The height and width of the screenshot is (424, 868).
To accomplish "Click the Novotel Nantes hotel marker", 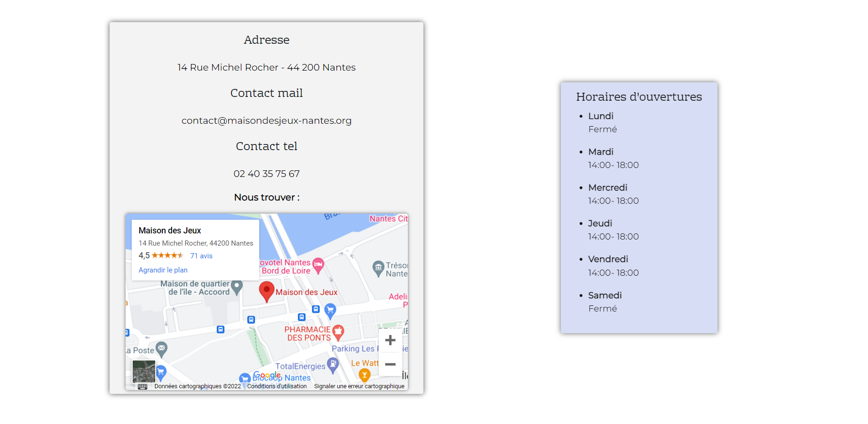I will (x=318, y=265).
